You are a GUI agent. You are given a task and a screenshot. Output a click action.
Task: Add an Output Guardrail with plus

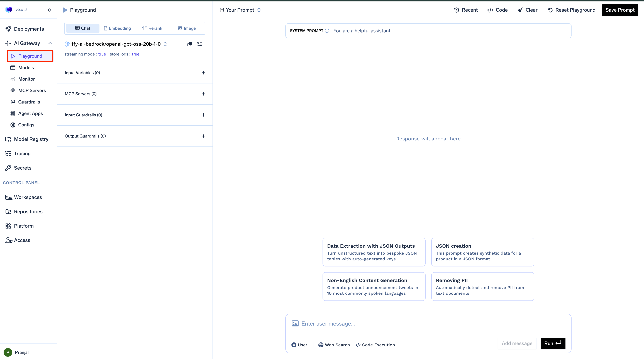(204, 136)
